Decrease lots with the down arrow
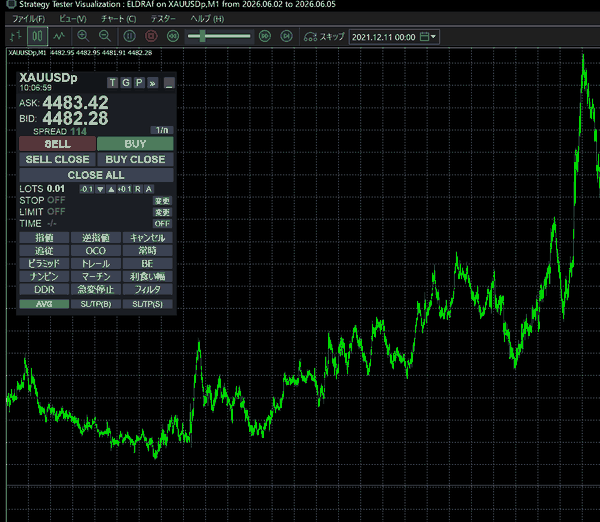 (x=100, y=189)
